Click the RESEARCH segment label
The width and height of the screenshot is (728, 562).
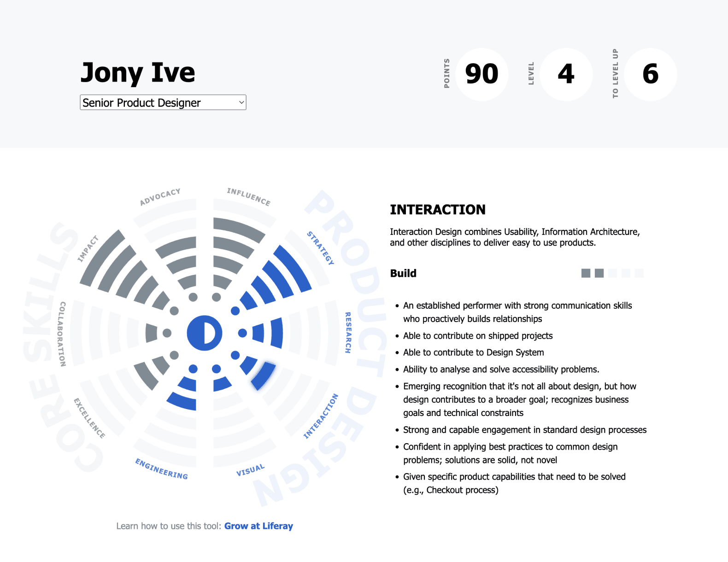coord(348,333)
